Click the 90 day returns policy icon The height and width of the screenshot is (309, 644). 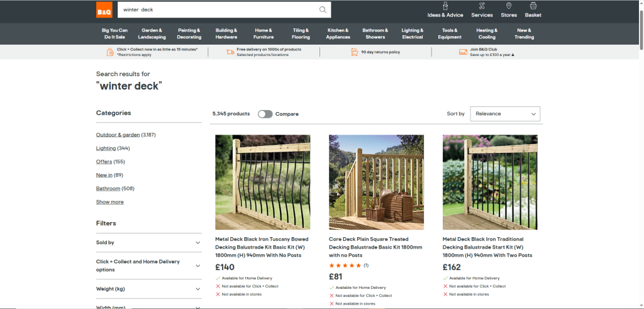355,52
